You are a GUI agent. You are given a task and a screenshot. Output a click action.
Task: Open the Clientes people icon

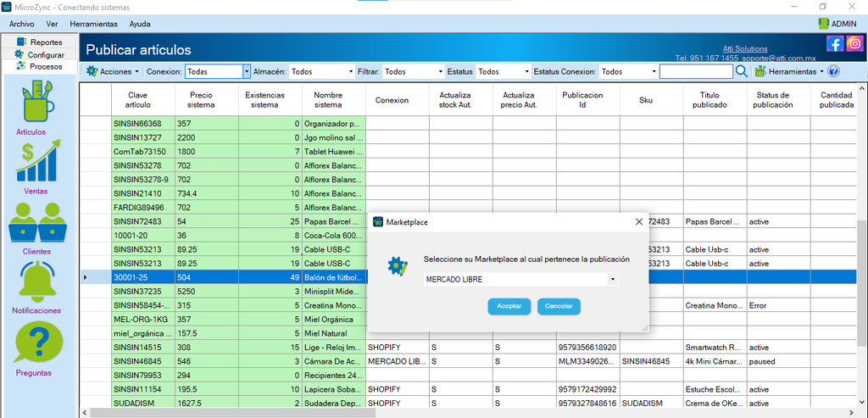(x=37, y=222)
